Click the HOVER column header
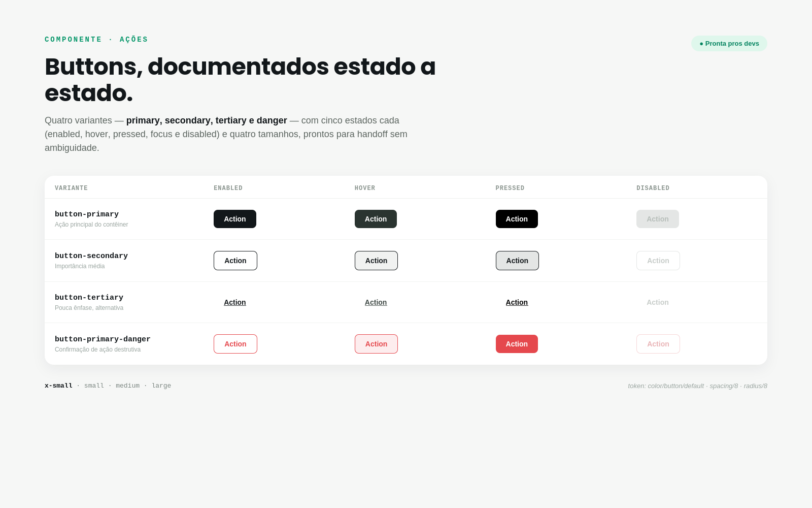 click(x=365, y=188)
